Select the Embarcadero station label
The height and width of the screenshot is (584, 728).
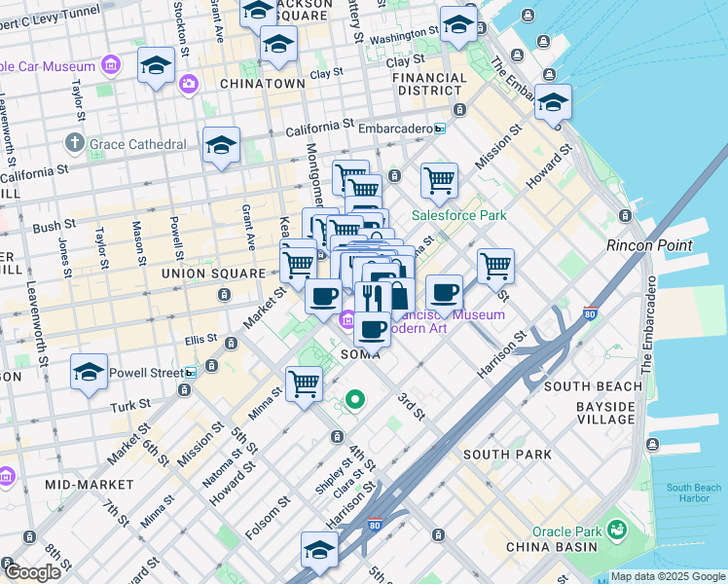(x=395, y=128)
